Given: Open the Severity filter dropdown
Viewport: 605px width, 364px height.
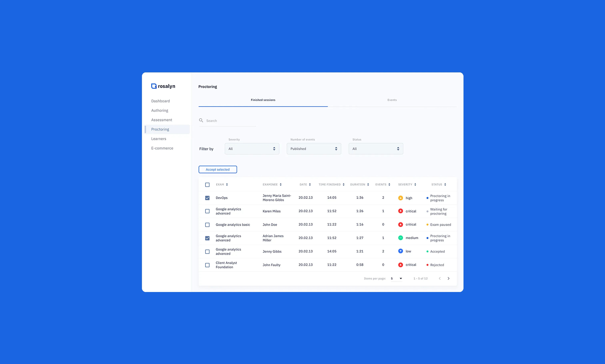Looking at the screenshot, I should point(252,149).
